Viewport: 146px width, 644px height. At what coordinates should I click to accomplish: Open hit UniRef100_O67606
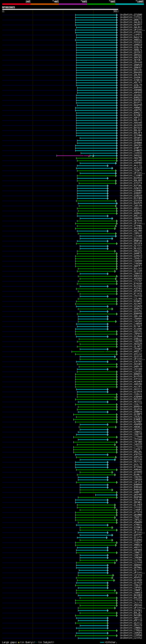(131, 221)
